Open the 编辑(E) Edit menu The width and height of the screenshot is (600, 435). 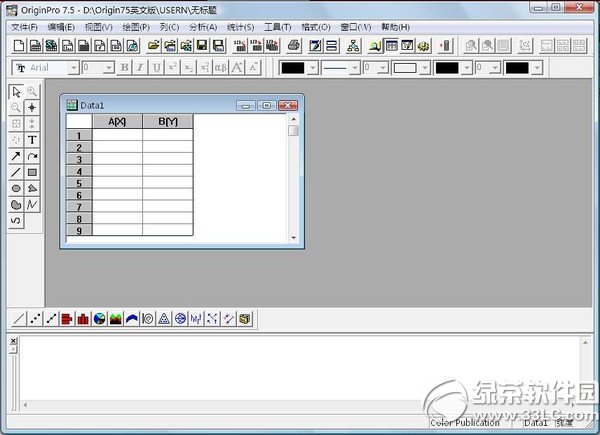[61, 27]
